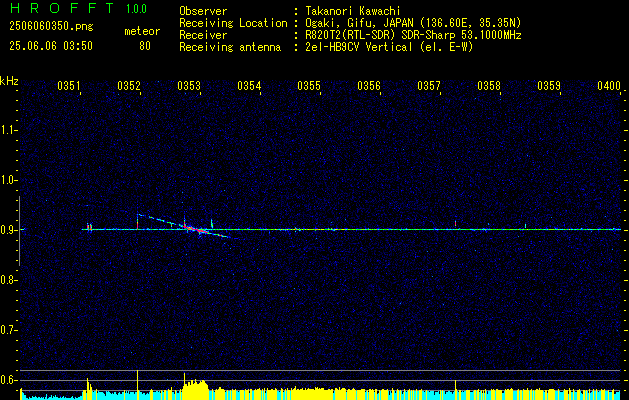Screen dimensions: 629x400
Task: Click the 0354 time marker
Action: pos(249,86)
